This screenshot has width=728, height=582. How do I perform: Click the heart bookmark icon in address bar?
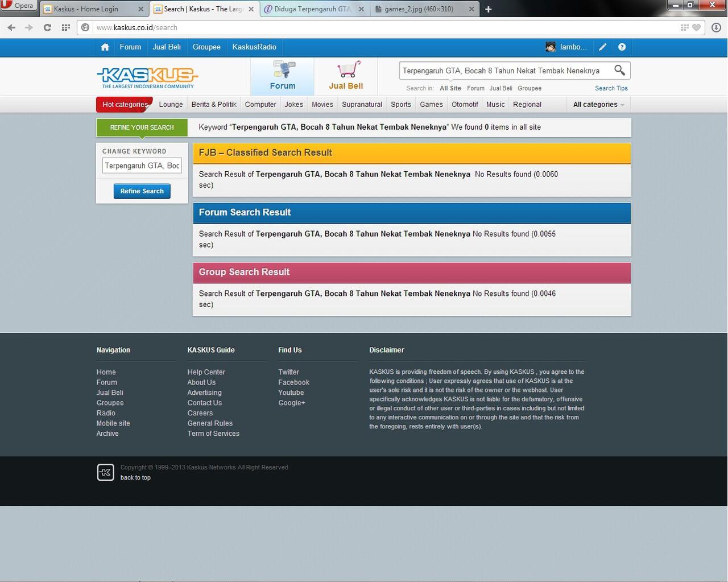coord(696,27)
